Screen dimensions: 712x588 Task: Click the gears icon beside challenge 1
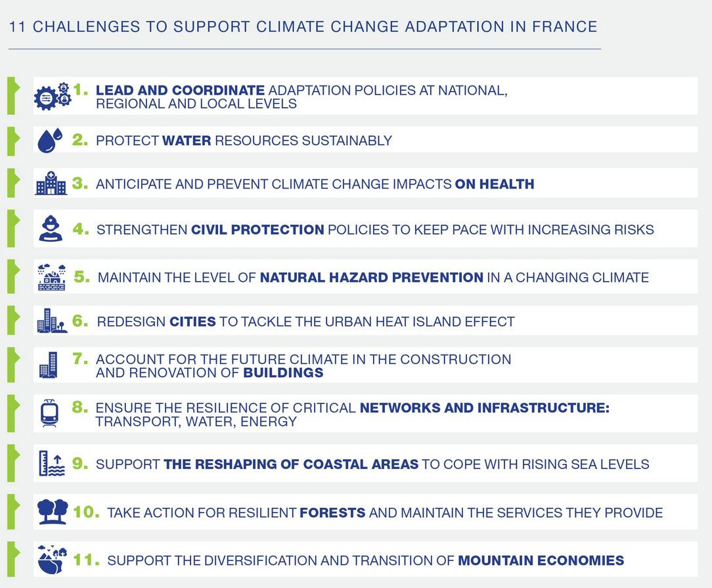[x=52, y=96]
